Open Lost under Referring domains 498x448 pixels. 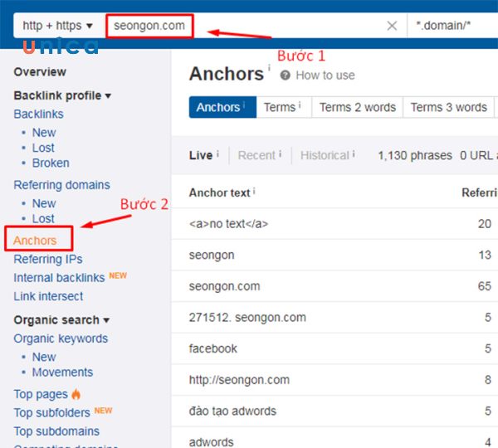pyautogui.click(x=43, y=218)
